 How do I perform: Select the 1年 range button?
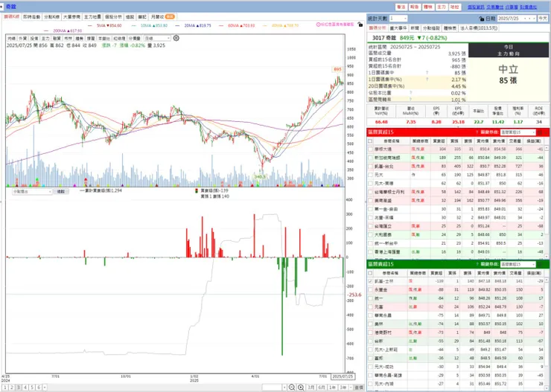332,388
